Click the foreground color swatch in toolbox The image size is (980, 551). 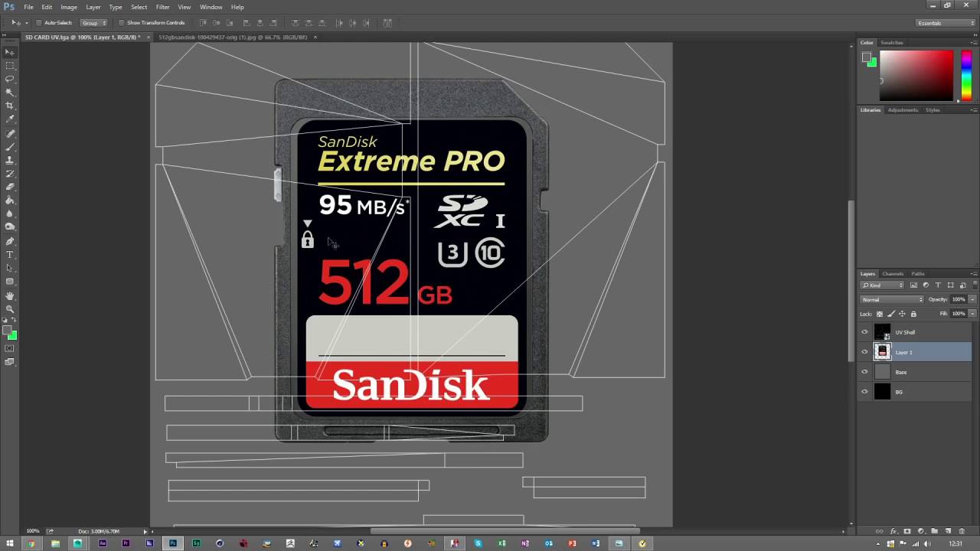pos(7,331)
